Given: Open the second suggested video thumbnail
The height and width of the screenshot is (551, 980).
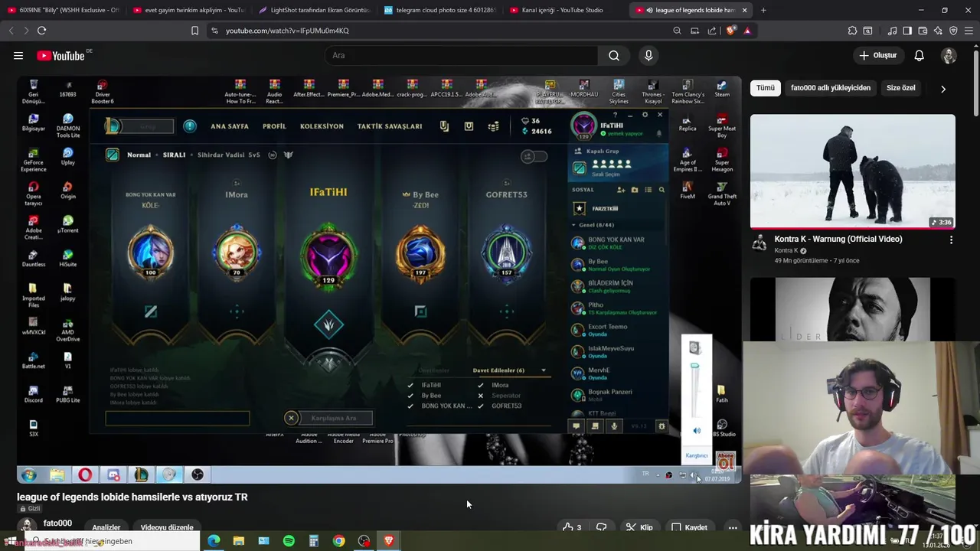Looking at the screenshot, I should 853,309.
